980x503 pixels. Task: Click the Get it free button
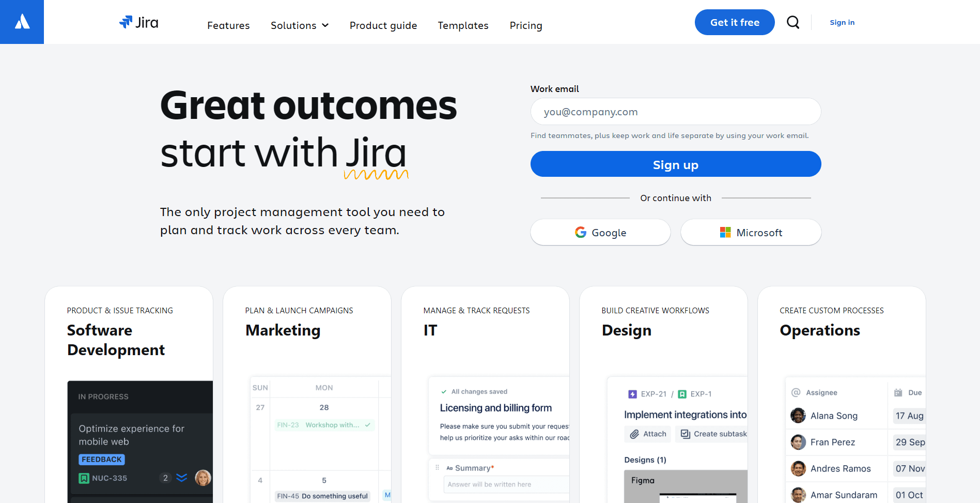pos(734,22)
